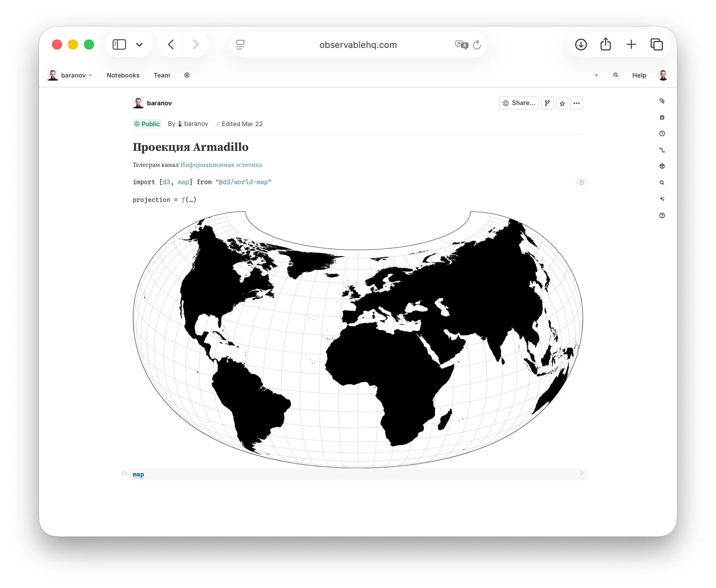Click the Public visibility badge

[147, 124]
